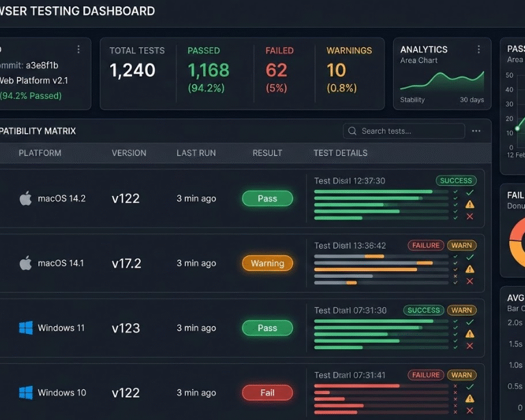This screenshot has width=525, height=420.
Task: Sort by the PLATFORM column header
Action: 40,153
